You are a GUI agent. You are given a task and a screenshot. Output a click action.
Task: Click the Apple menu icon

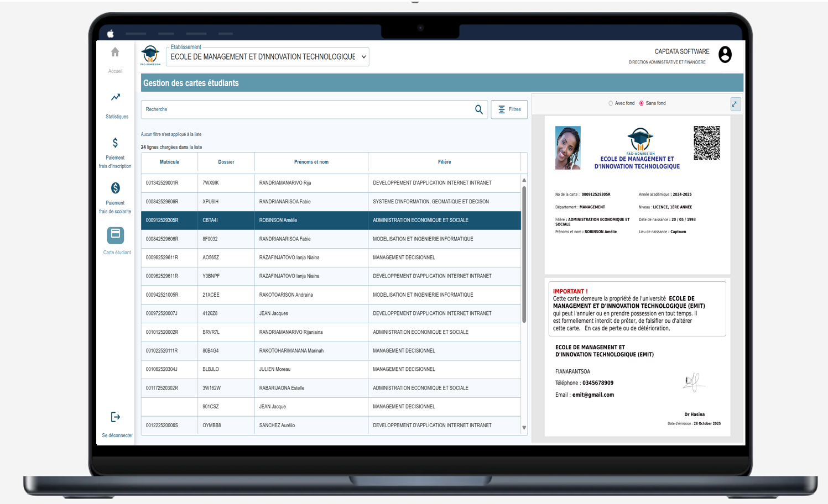tap(110, 34)
